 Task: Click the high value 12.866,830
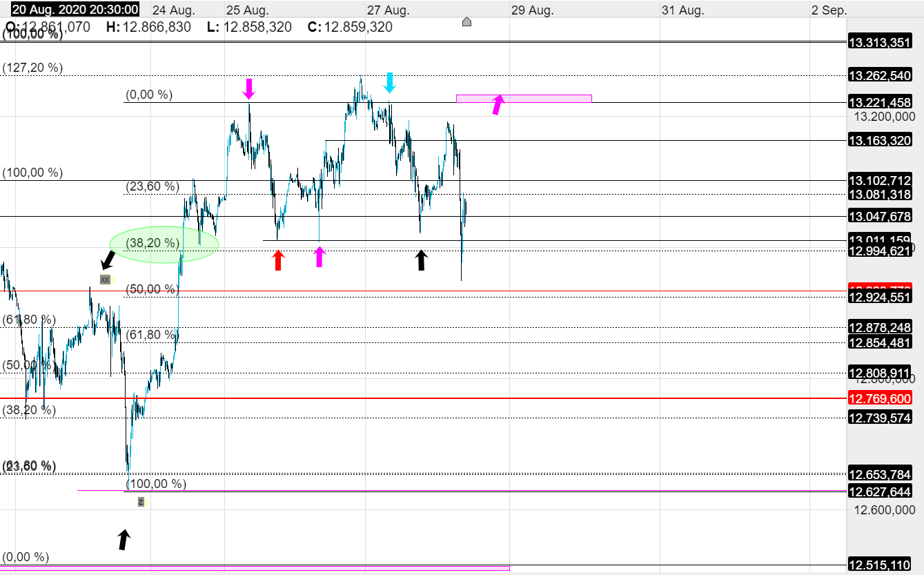[x=157, y=27]
